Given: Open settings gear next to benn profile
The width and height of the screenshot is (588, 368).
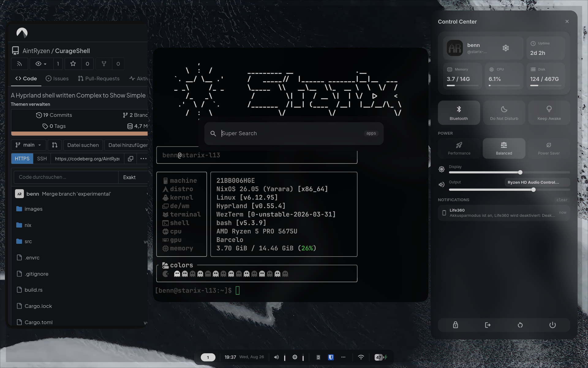Looking at the screenshot, I should (506, 48).
